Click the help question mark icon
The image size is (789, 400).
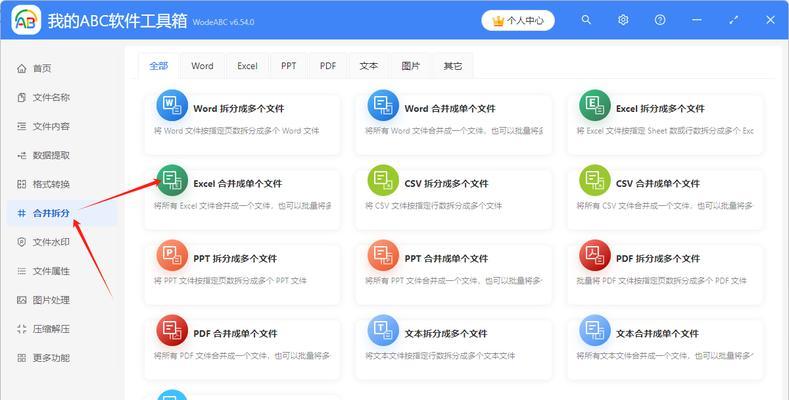pos(660,20)
